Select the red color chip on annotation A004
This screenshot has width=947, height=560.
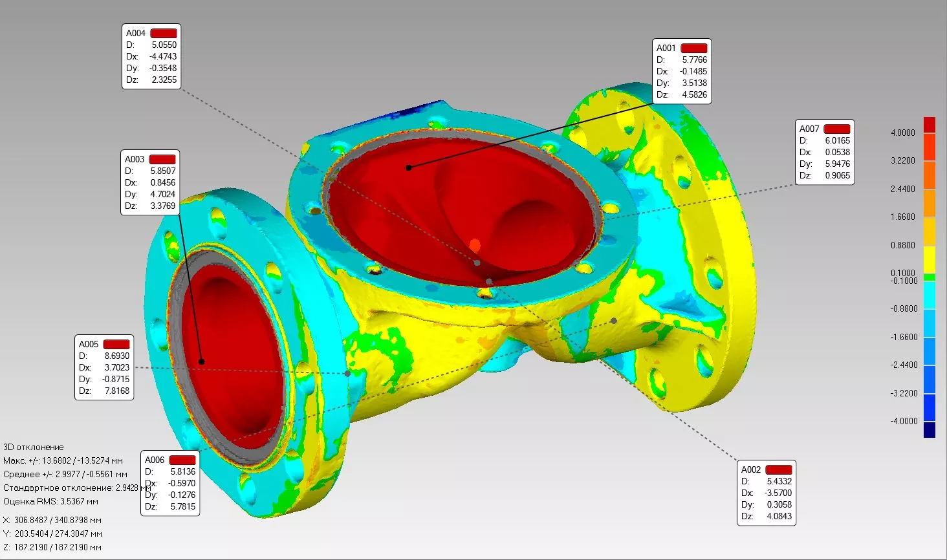pyautogui.click(x=164, y=33)
